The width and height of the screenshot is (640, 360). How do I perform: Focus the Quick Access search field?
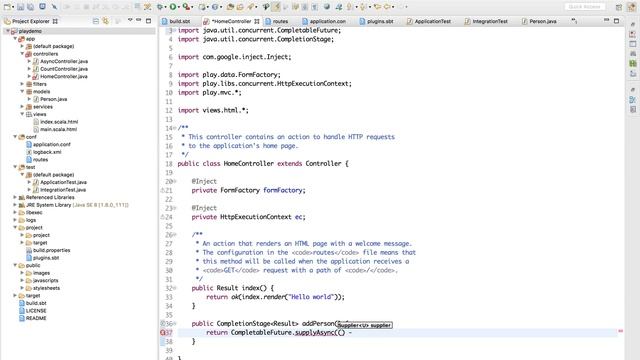pos(584,7)
